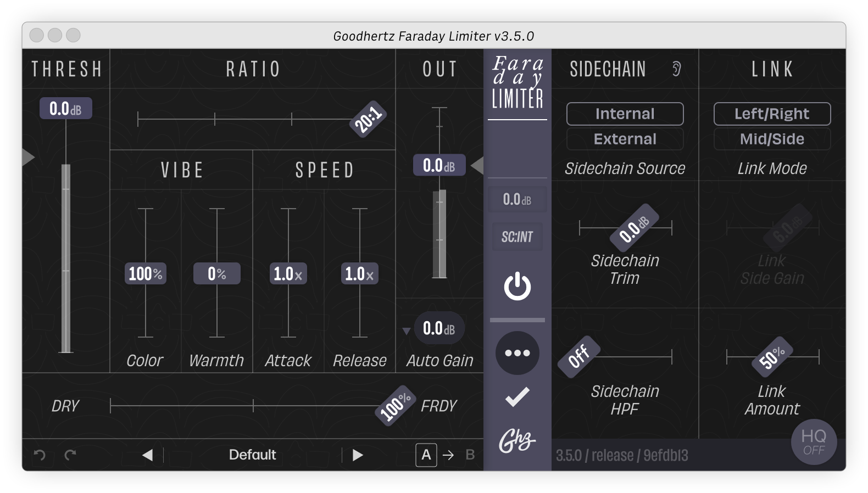Click the Auto Gain label
The width and height of the screenshot is (868, 493).
click(x=439, y=361)
